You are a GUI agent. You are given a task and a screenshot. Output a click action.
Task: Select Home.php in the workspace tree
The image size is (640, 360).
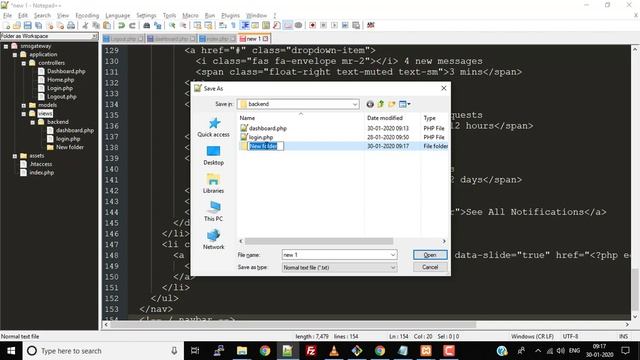pos(60,80)
